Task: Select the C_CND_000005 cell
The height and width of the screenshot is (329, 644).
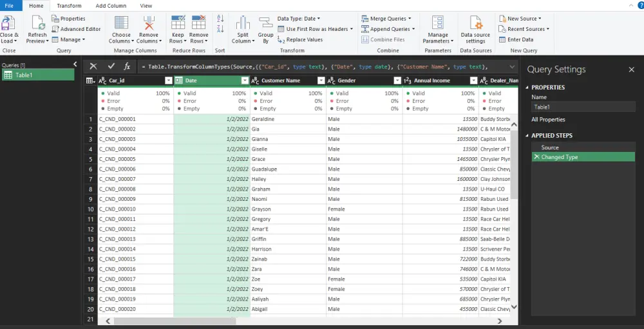Action: click(135, 159)
